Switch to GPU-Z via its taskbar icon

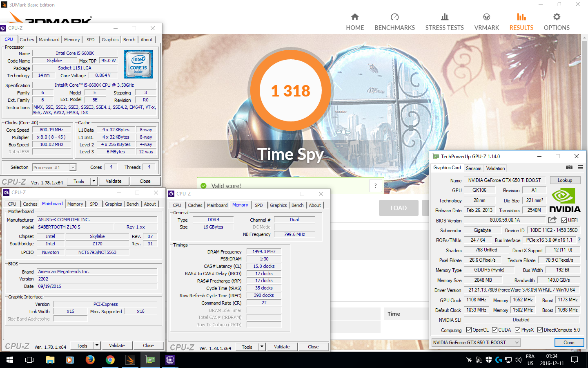click(x=150, y=360)
